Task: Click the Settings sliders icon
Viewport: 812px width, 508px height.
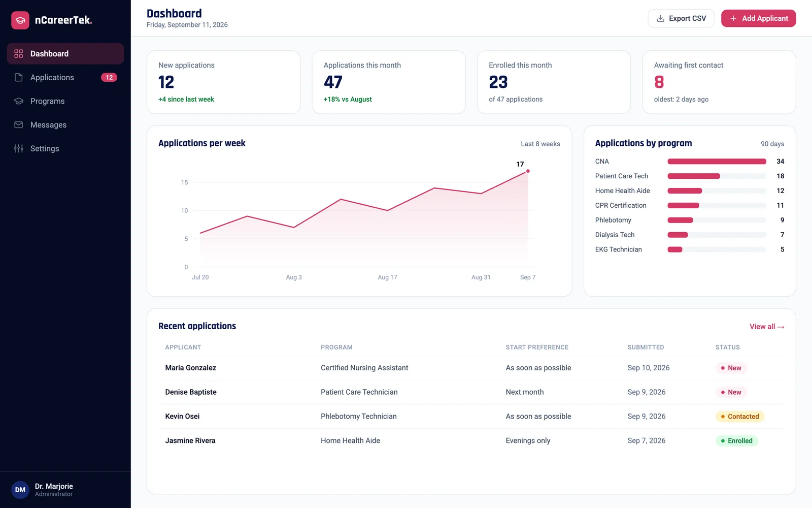Action: (19, 148)
